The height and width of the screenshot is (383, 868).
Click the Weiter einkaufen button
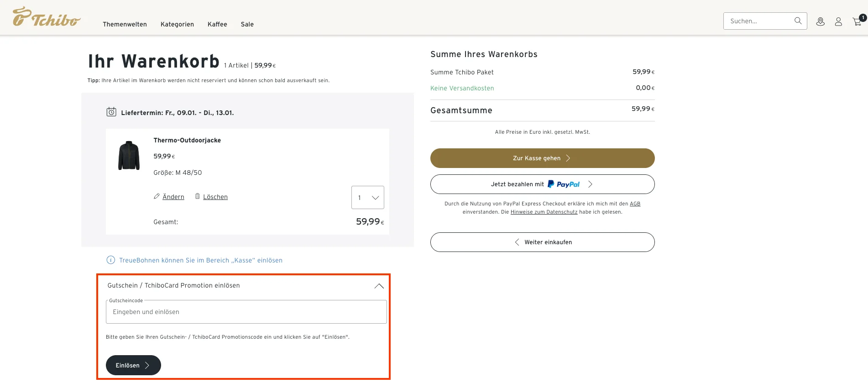(542, 242)
